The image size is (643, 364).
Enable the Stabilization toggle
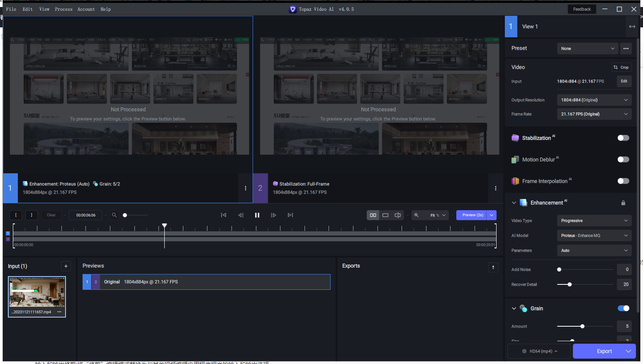[623, 138]
